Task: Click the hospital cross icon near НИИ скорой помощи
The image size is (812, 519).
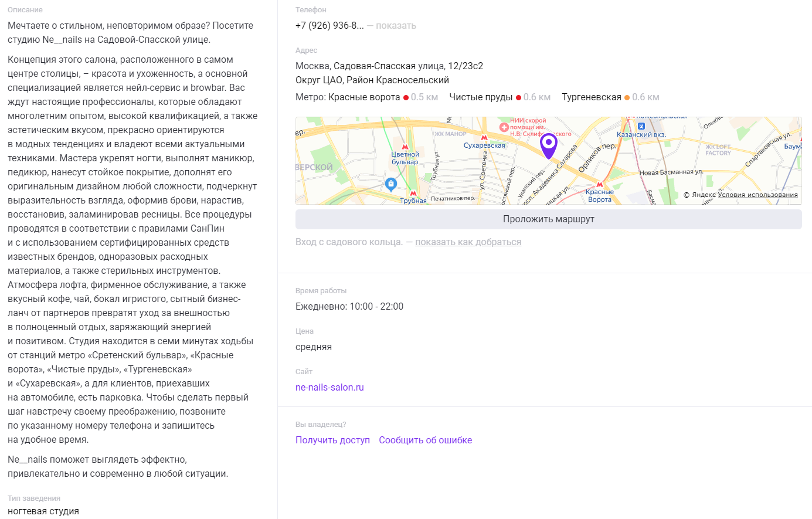Action: [x=504, y=127]
